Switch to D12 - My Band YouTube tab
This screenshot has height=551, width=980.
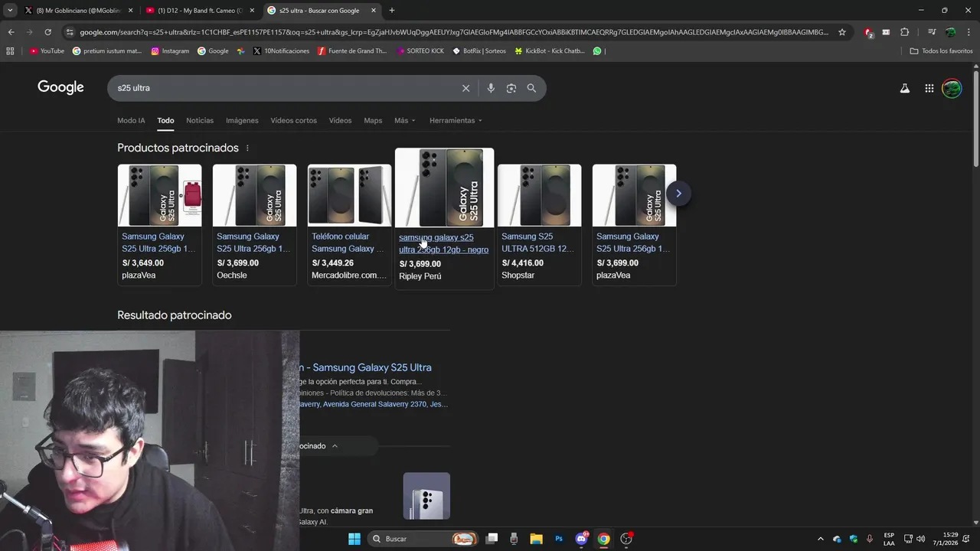(x=201, y=10)
